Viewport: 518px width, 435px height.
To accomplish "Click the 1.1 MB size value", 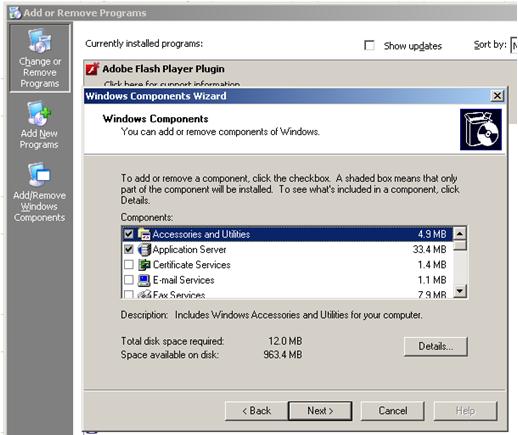I will 432,280.
